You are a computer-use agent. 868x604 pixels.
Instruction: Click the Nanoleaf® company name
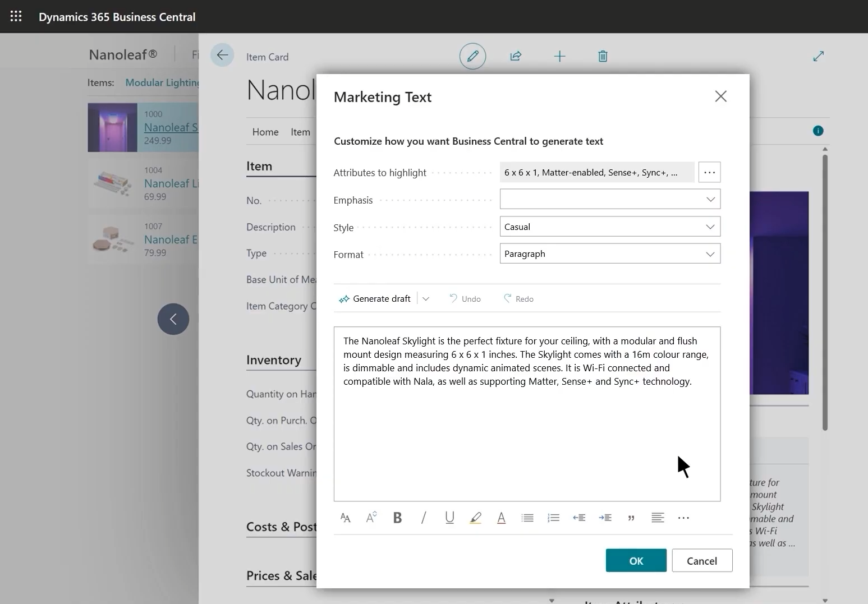(x=123, y=54)
